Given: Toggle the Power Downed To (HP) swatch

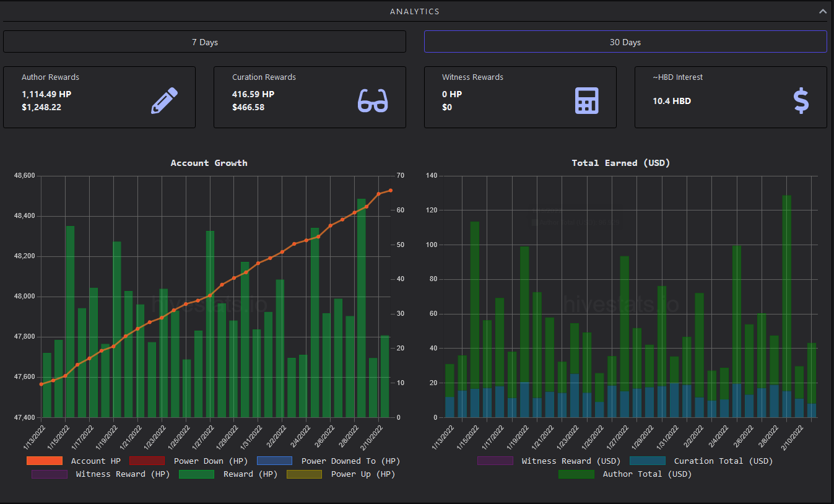Looking at the screenshot, I should coord(274,461).
